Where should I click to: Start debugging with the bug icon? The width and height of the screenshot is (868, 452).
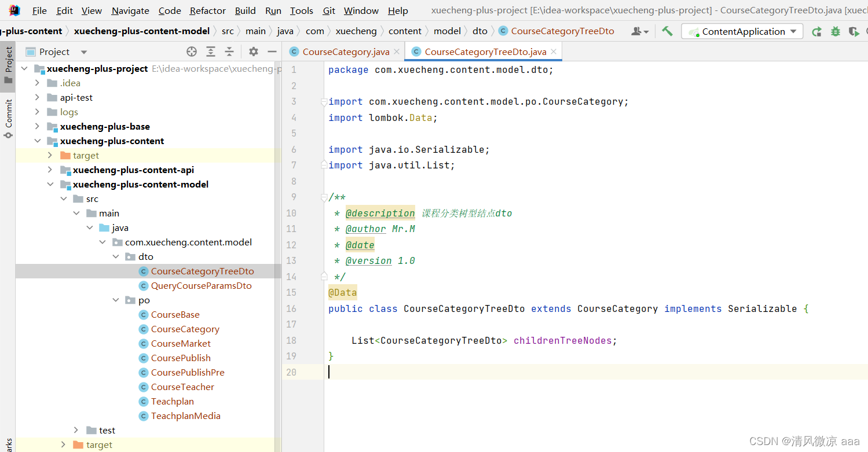(835, 31)
